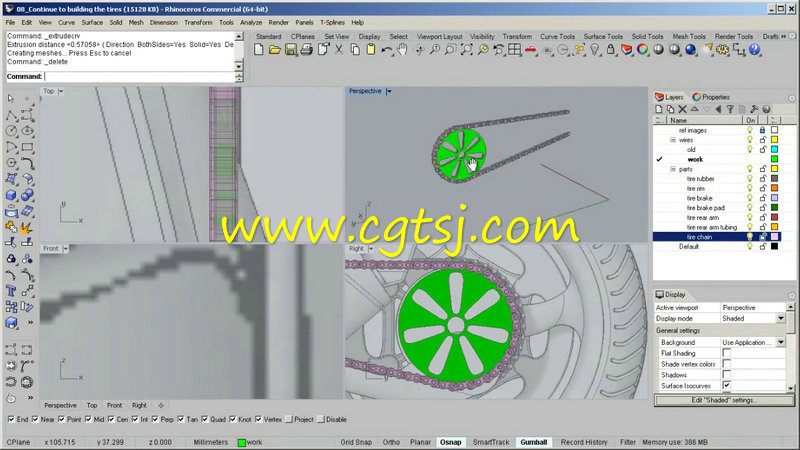Collapse the parts layer group
The width and height of the screenshot is (800, 450).
673,169
